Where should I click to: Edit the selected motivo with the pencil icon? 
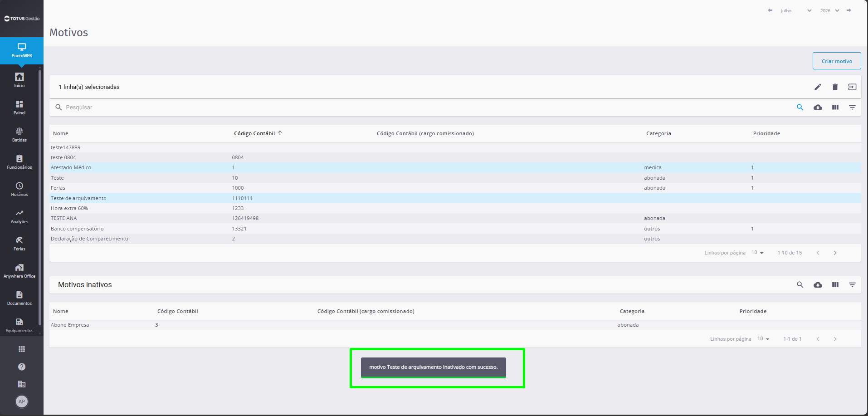(x=818, y=87)
